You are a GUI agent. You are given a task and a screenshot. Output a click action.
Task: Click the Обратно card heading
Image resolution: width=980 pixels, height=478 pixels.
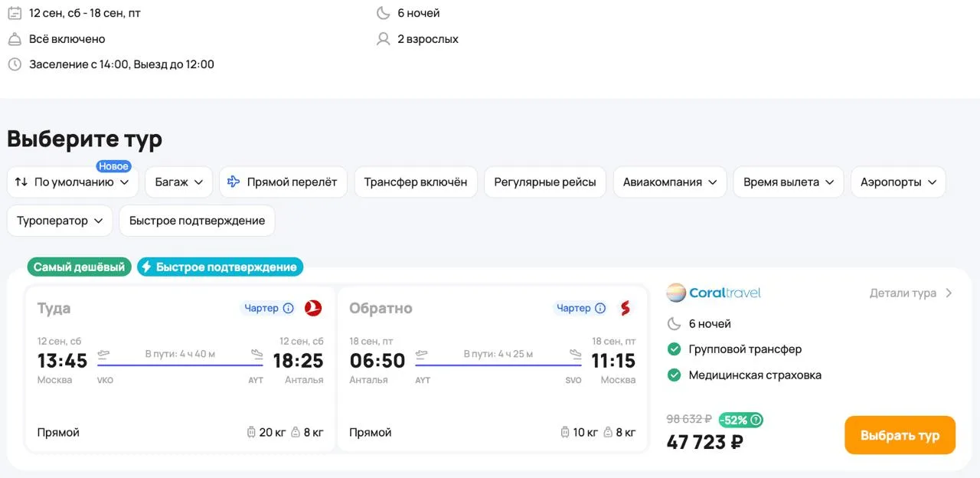click(381, 308)
